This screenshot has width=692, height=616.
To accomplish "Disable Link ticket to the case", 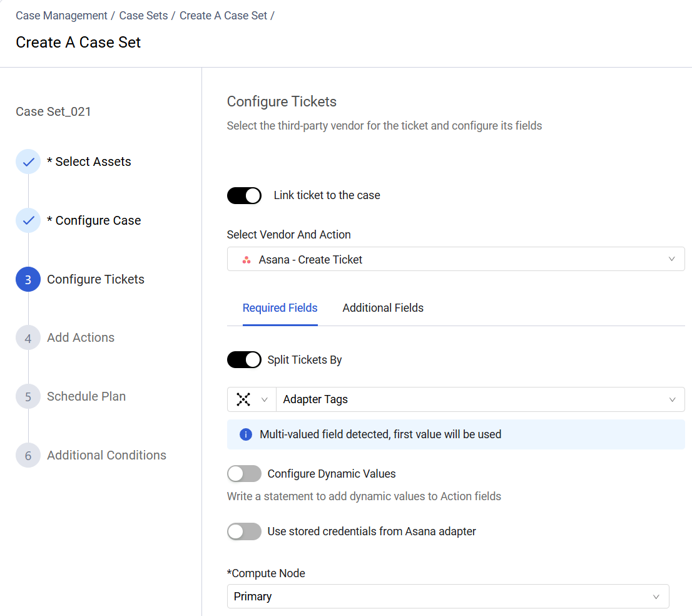I will pyautogui.click(x=244, y=195).
